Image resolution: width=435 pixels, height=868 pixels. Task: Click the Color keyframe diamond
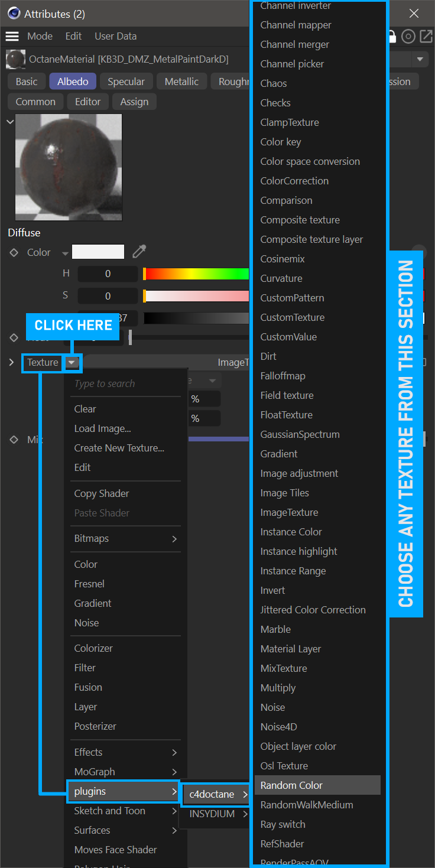point(14,253)
